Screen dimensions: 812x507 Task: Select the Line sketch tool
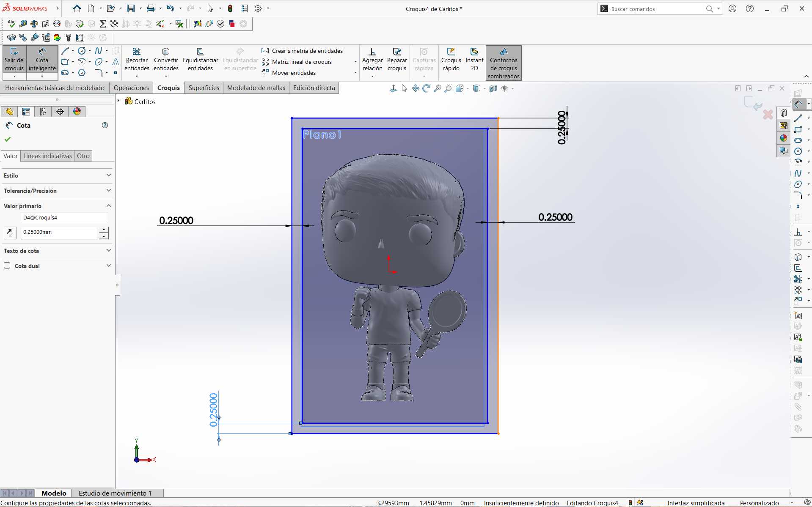coord(65,51)
